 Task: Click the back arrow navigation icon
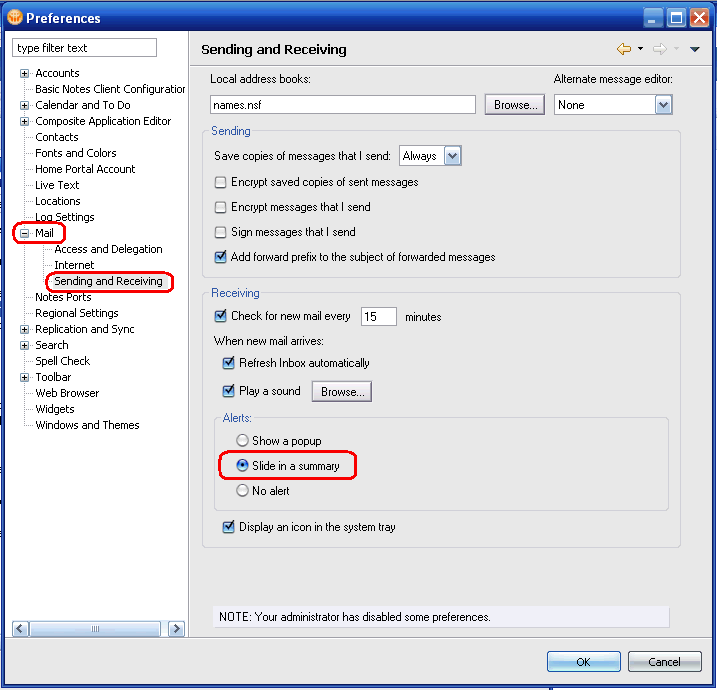624,48
